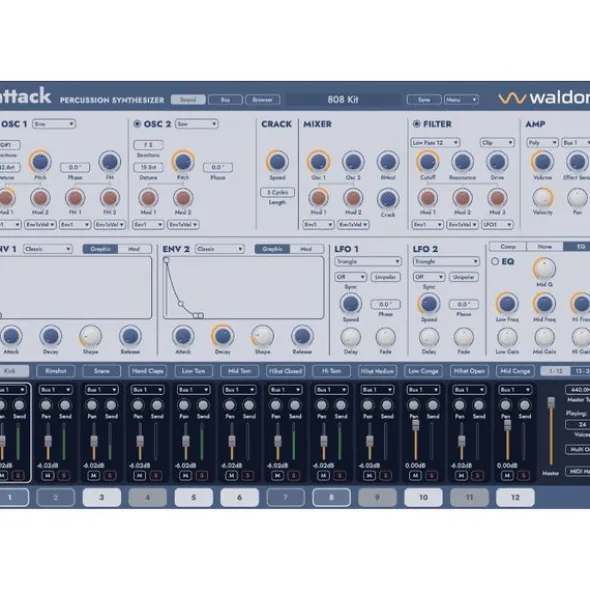
Task: Trigger pad number 10
Action: (x=423, y=497)
